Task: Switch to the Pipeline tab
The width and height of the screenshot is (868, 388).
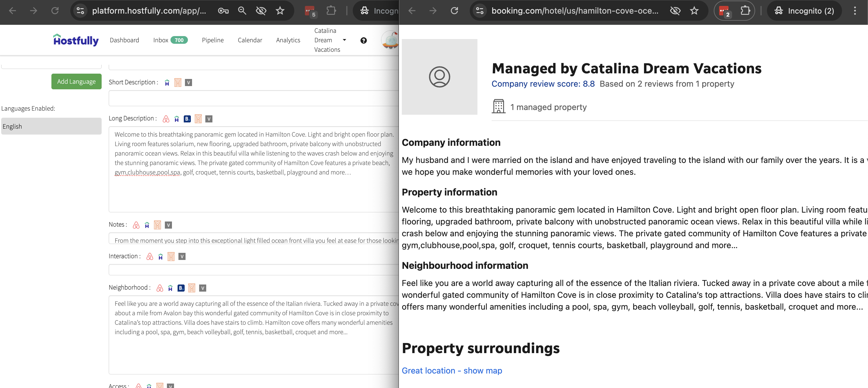Action: 213,40
